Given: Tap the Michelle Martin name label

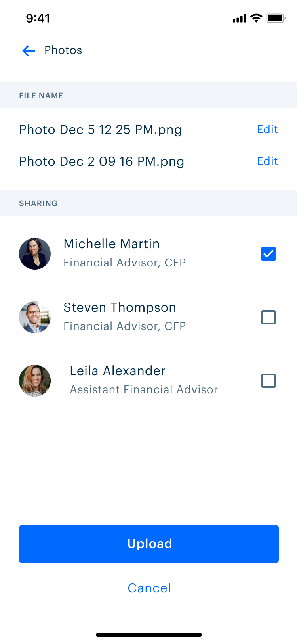Looking at the screenshot, I should point(112,244).
